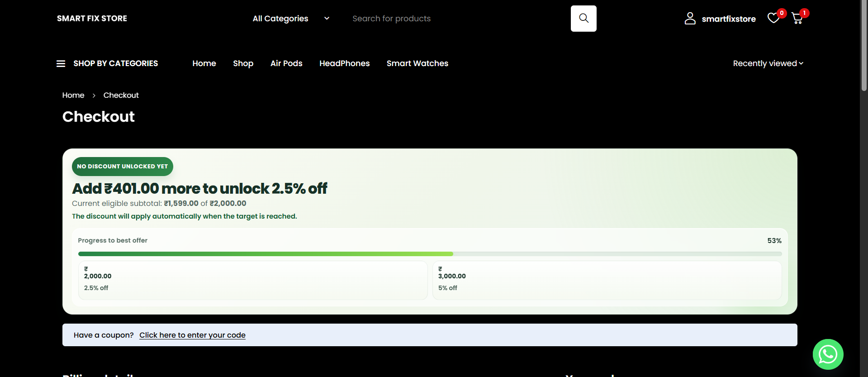The height and width of the screenshot is (377, 868).
Task: Click the search magnifier button
Action: (583, 19)
